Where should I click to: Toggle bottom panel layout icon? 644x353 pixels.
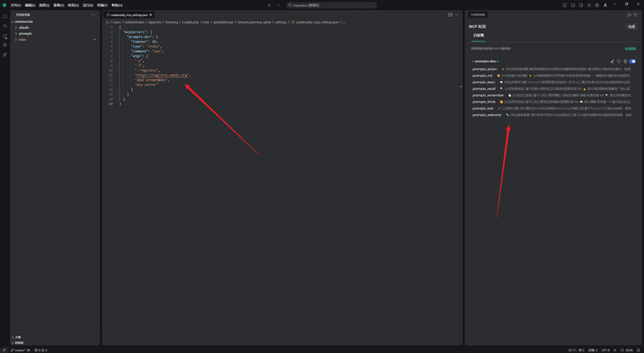(x=573, y=5)
